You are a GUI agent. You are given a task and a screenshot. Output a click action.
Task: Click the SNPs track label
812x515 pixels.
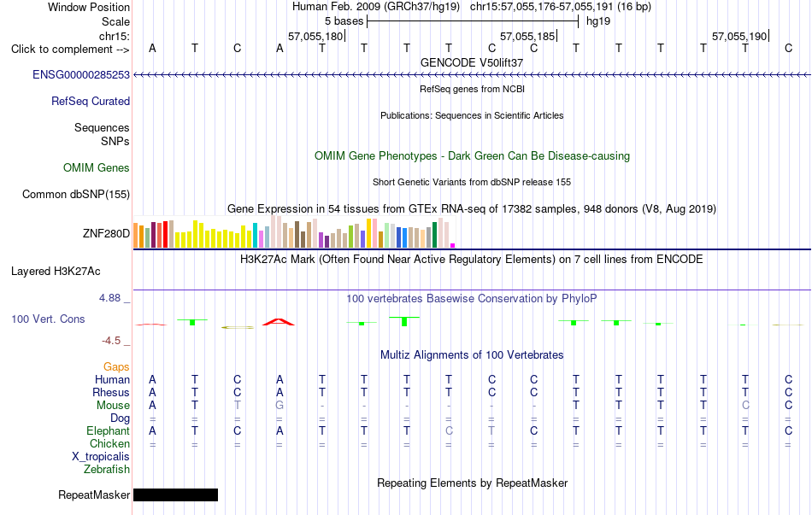coord(115,141)
